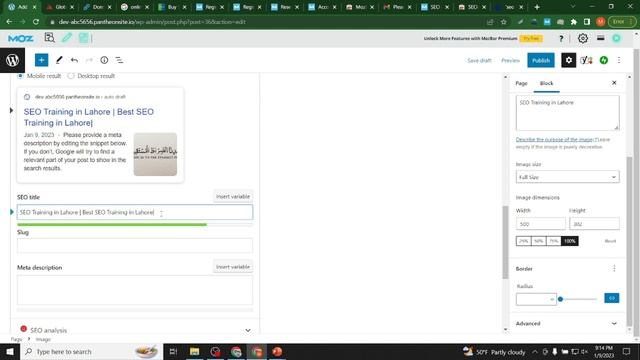Switch to the first SEO browser tab
Image resolution: width=640 pixels, height=360 pixels.
tap(435, 7)
